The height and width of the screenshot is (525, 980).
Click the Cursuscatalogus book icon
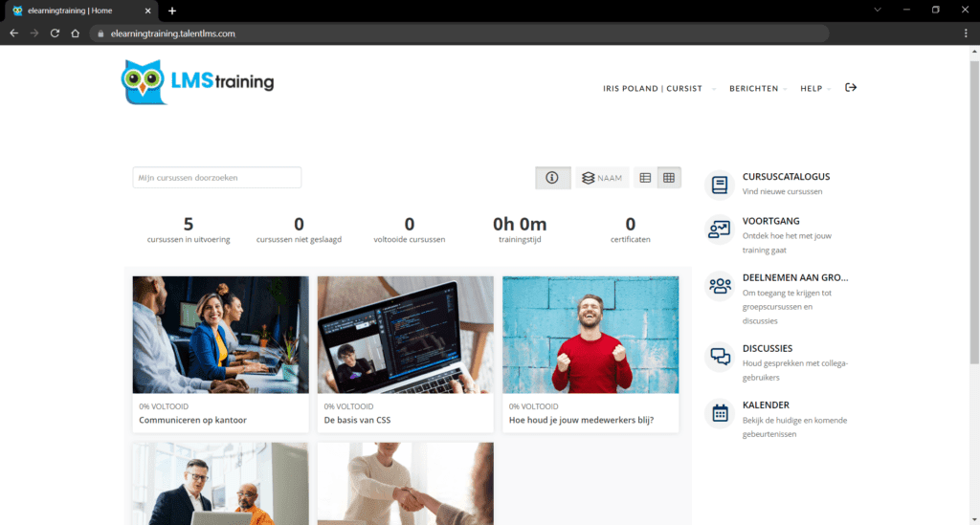pos(720,185)
